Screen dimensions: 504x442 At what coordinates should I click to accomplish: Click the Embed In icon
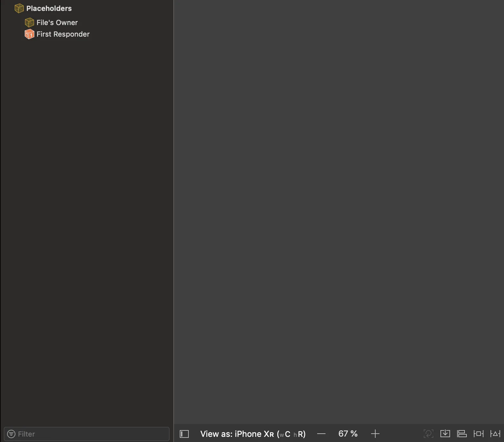pyautogui.click(x=445, y=434)
